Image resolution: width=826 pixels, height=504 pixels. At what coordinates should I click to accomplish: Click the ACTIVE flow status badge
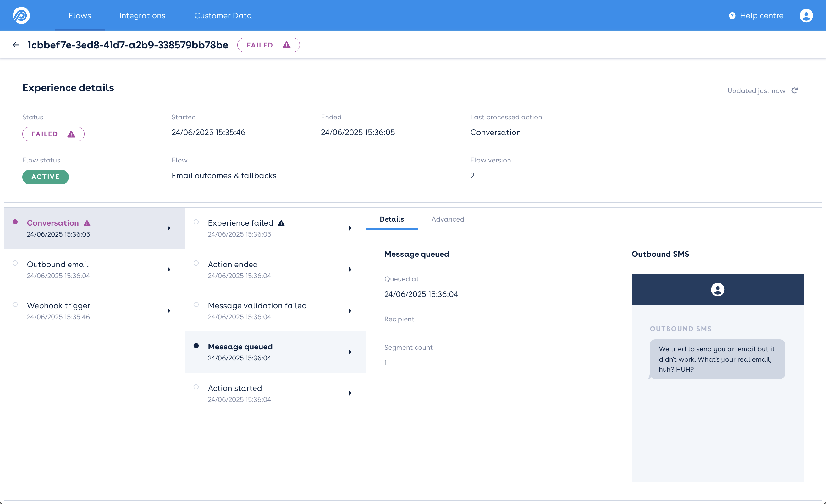click(46, 177)
